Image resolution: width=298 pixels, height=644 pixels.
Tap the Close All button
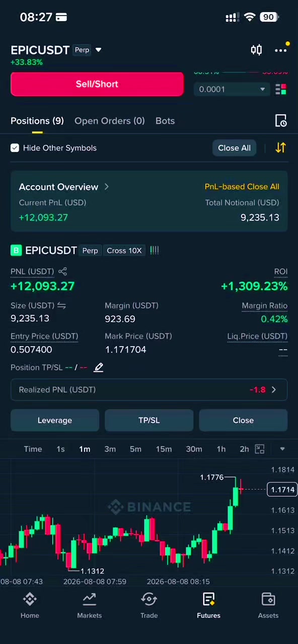[x=234, y=148]
